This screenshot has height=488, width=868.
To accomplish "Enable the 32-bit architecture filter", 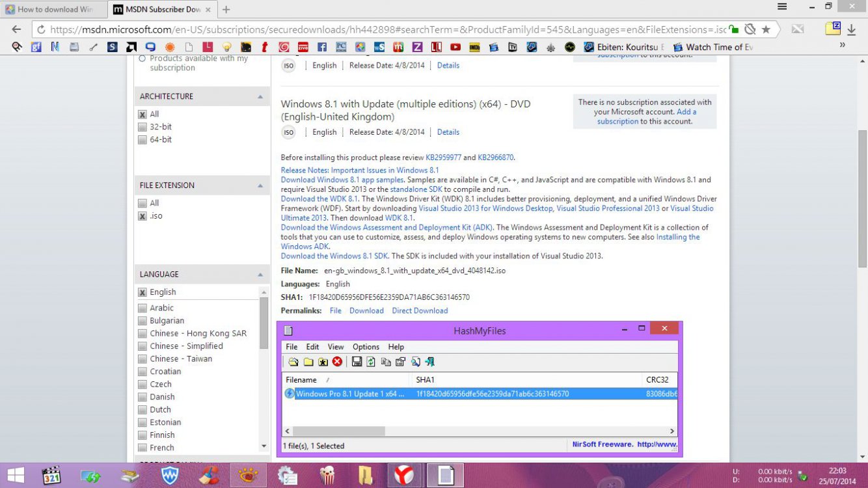I will pos(142,126).
